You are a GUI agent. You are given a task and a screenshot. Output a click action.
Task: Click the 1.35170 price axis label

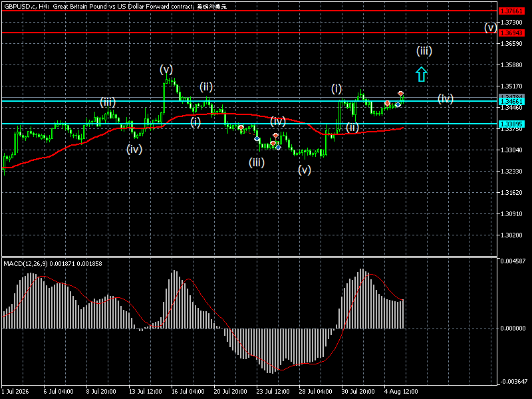(511, 86)
